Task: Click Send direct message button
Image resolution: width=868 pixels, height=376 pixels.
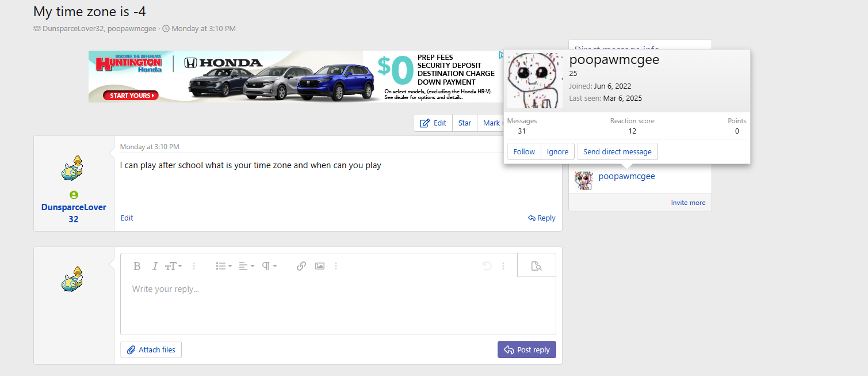Action: pyautogui.click(x=617, y=151)
